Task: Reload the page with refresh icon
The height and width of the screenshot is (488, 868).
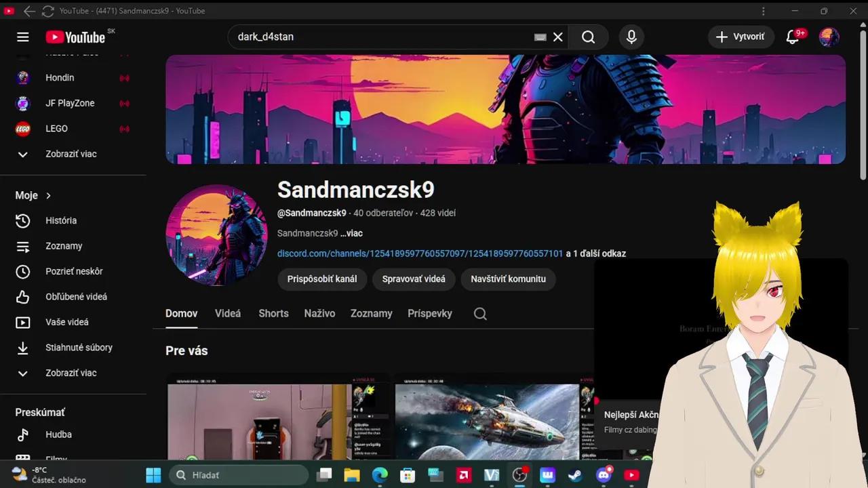Action: [x=48, y=11]
